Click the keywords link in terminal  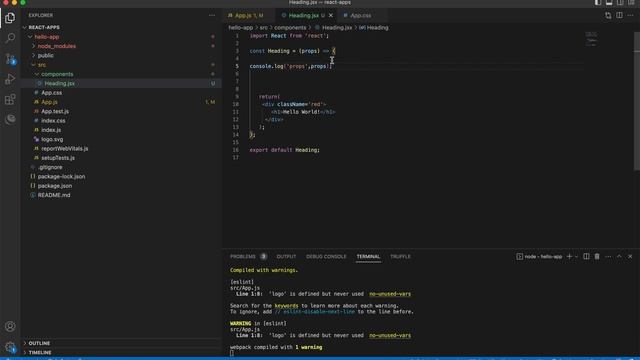click(286, 306)
